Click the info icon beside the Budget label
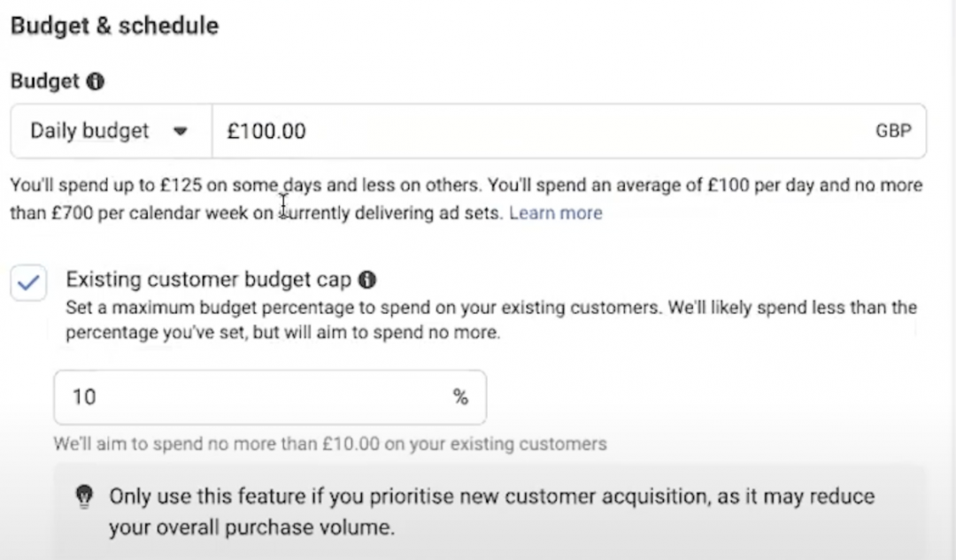 point(95,81)
